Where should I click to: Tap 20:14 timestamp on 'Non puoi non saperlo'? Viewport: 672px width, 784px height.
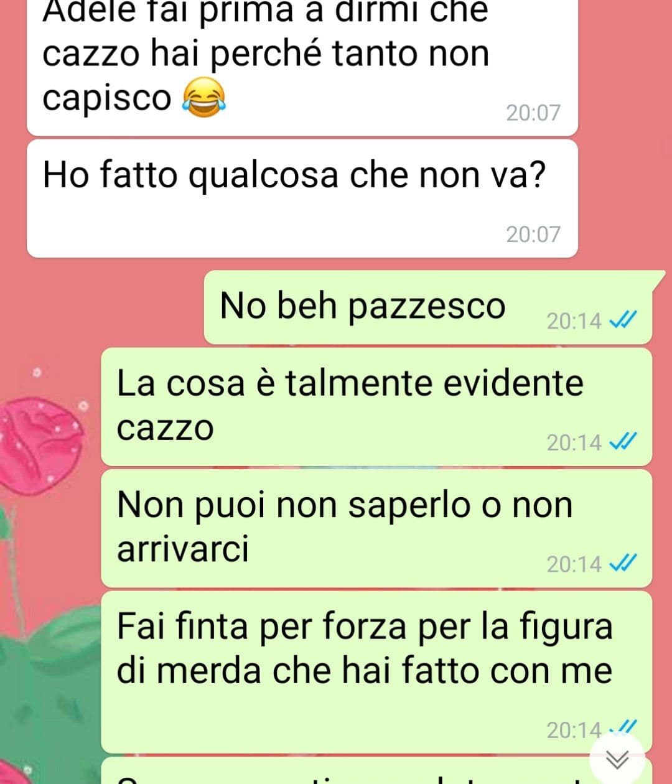click(x=574, y=564)
